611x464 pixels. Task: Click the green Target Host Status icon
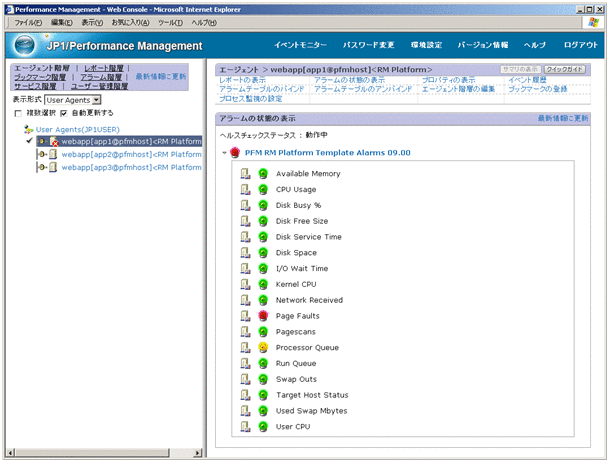[x=263, y=395]
